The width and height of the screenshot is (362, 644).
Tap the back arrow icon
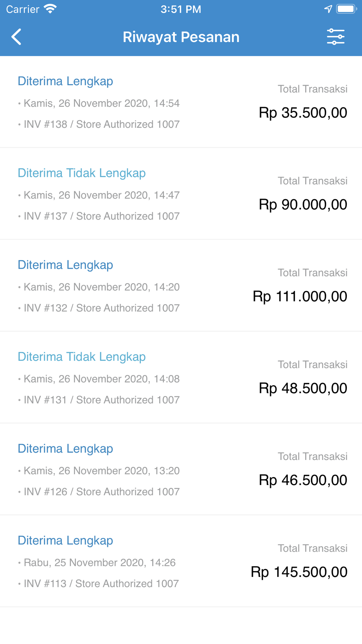point(17,37)
